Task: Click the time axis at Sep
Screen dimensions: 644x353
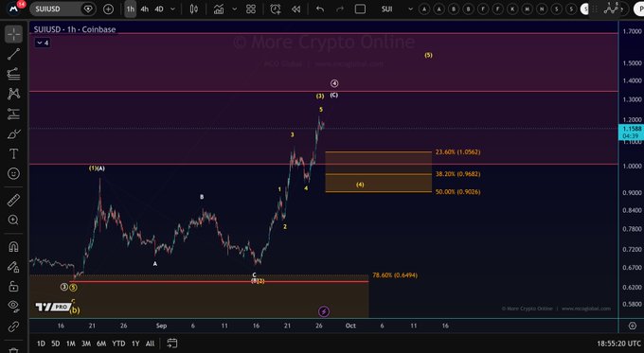Action: 161,326
